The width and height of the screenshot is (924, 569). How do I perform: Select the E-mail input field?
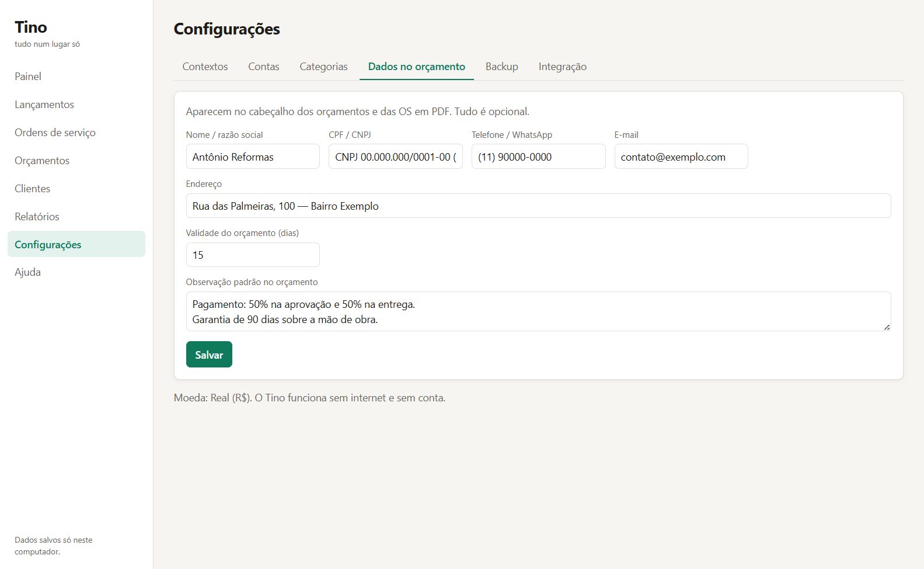click(x=681, y=157)
